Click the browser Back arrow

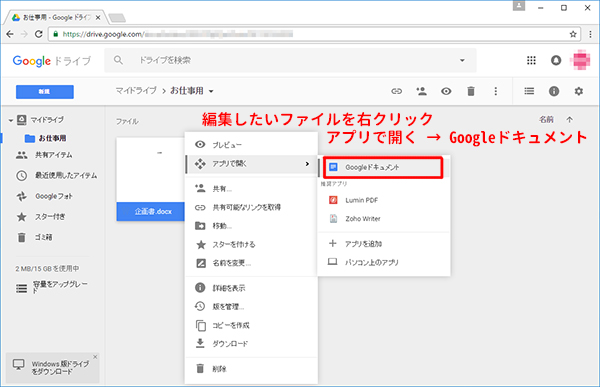tap(10, 34)
